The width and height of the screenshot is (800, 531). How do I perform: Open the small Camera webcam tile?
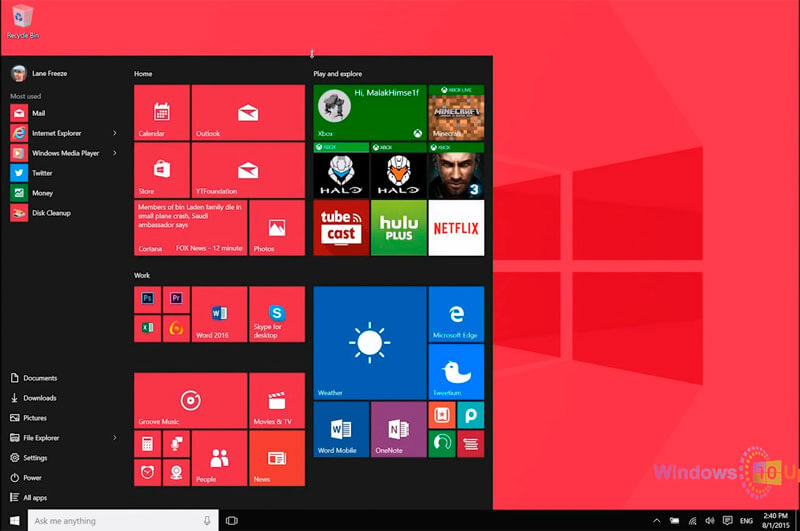coord(176,472)
